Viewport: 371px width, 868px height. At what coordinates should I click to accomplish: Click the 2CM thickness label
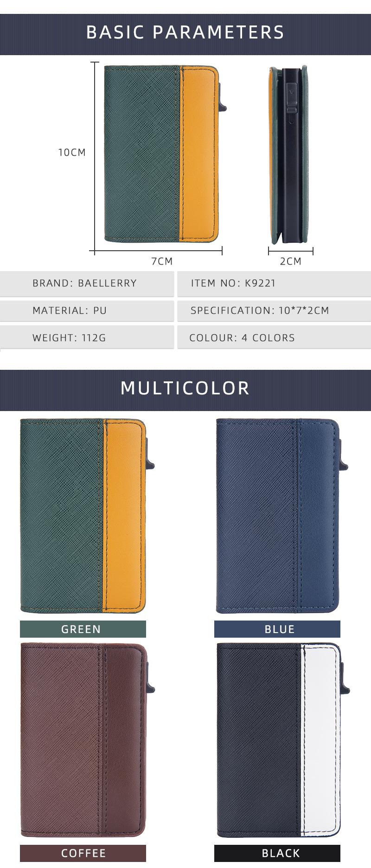point(291,261)
